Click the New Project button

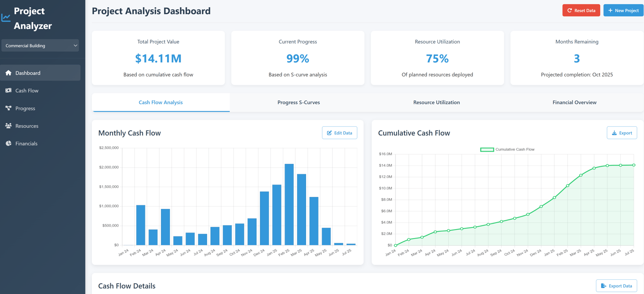click(623, 10)
